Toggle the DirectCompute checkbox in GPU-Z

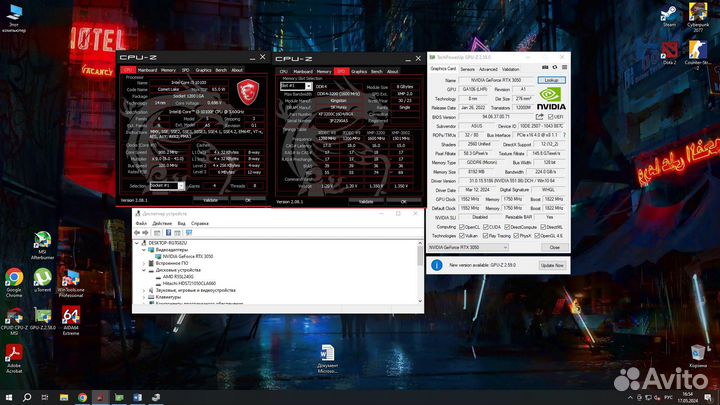point(507,227)
